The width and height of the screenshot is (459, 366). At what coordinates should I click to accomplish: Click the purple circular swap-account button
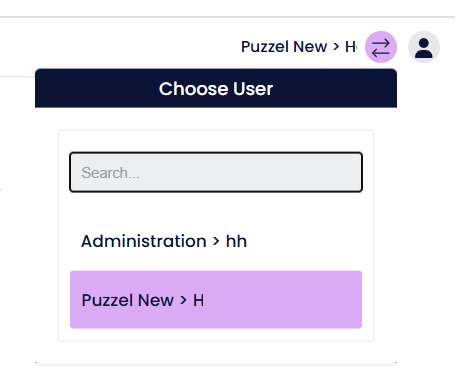tap(381, 47)
